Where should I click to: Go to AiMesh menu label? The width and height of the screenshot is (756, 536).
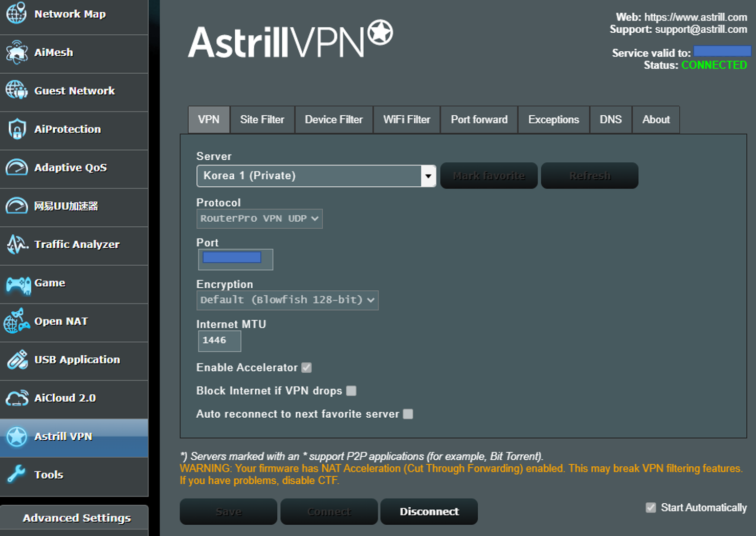pos(54,52)
